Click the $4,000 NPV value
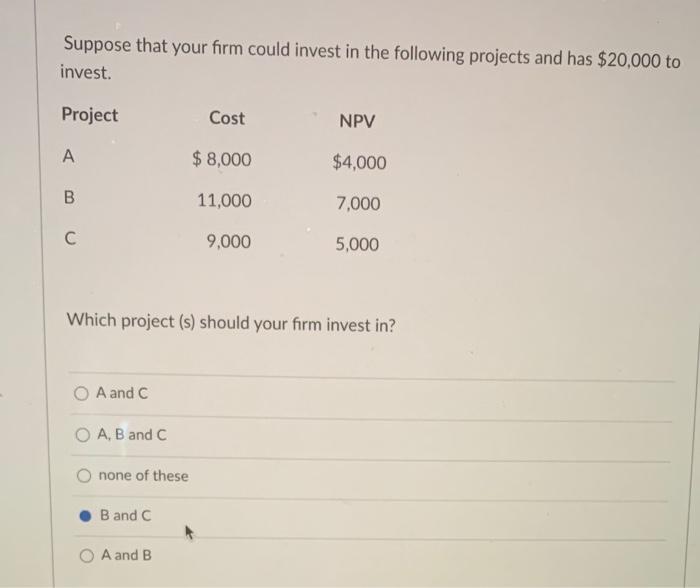 click(x=359, y=162)
